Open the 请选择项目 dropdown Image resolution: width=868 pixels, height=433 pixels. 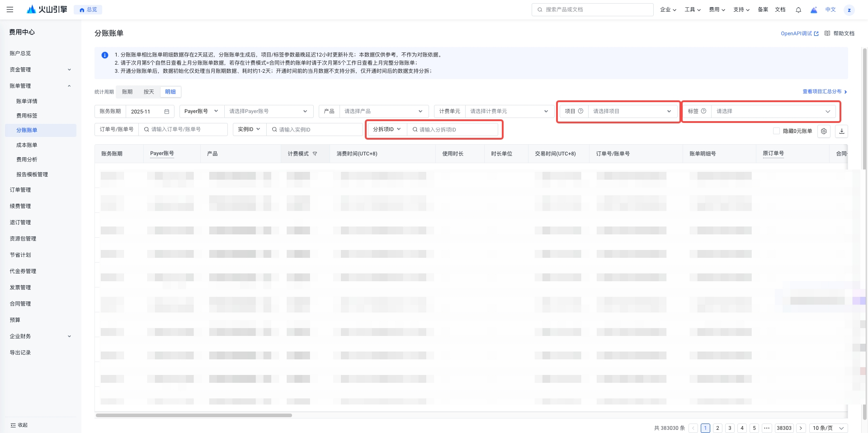[632, 111]
